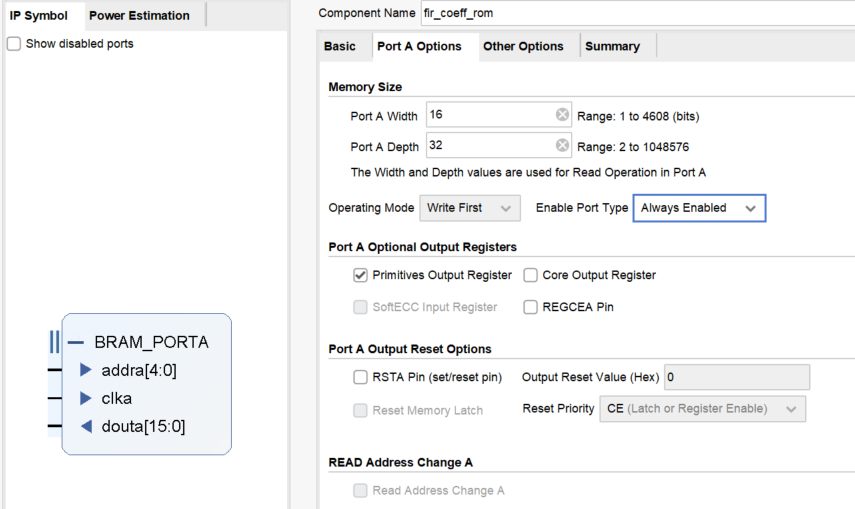Uncheck Primitives Output Register
This screenshot has height=509, width=855.
360,275
